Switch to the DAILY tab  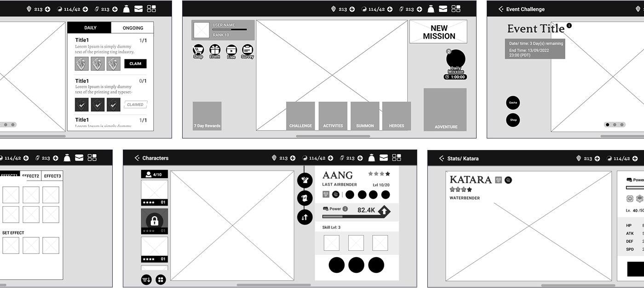(x=90, y=28)
